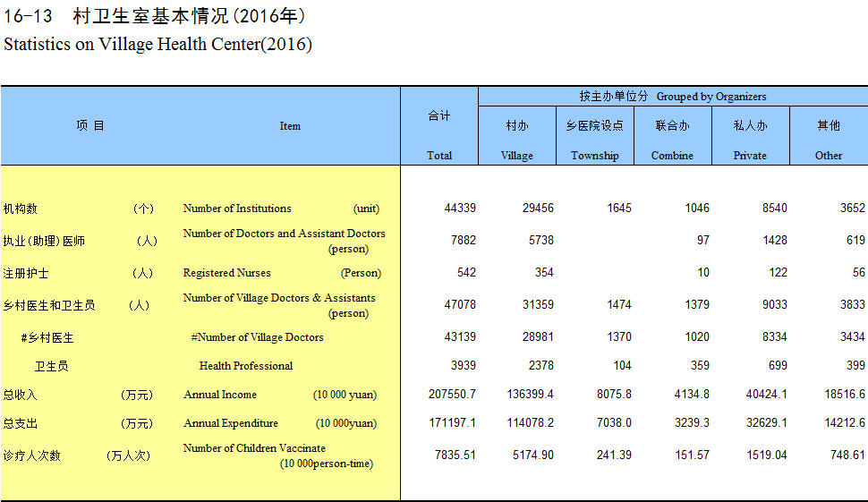This screenshot has height=502, width=868.
Task: Click the table title '村卫生室基本情况(2016年)'
Action: (x=189, y=15)
